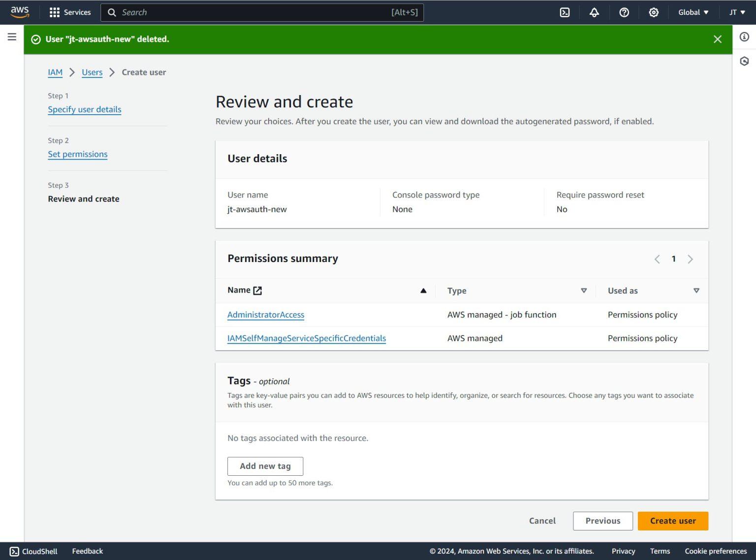
Task: Launch CloudShell from the top bar icon
Action: 565,12
